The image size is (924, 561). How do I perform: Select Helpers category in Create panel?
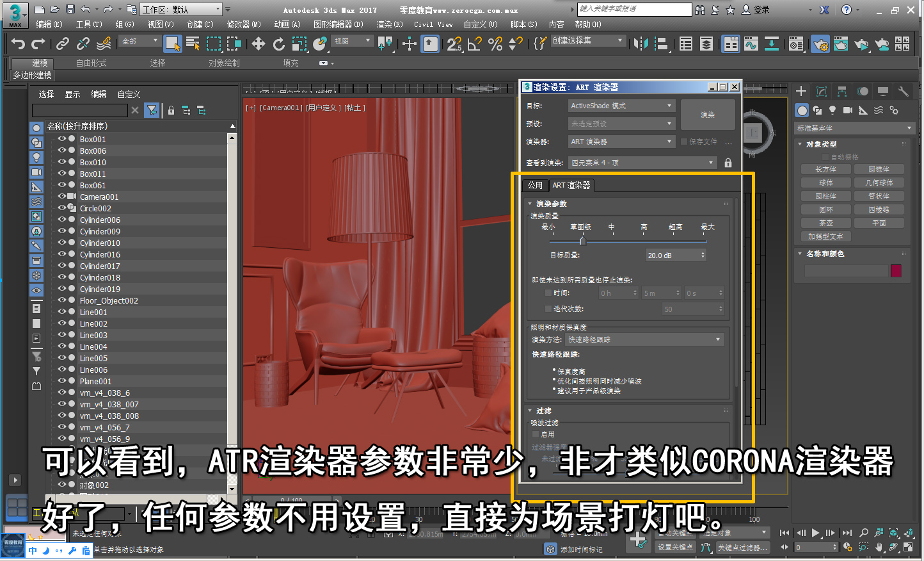point(863,110)
